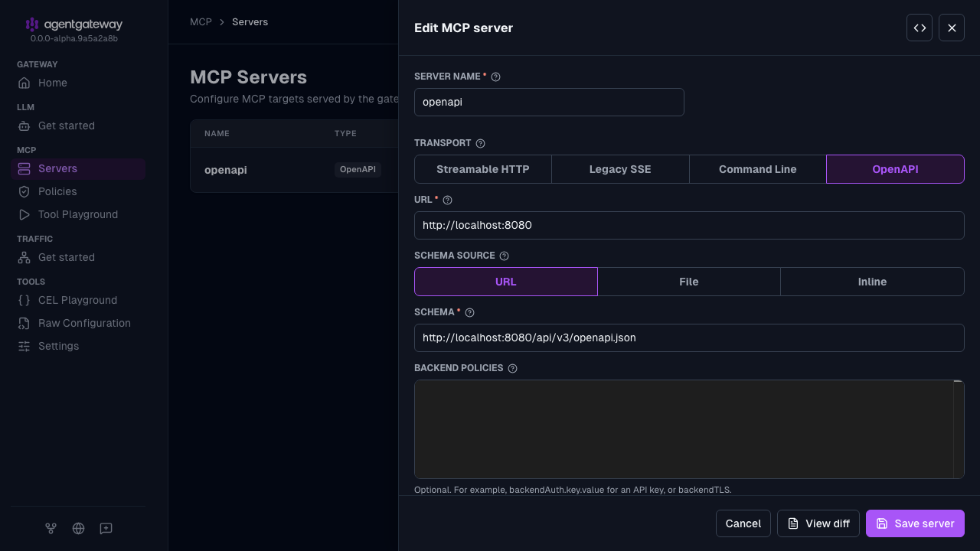The width and height of the screenshot is (980, 551).
Task: Open Raw Configuration
Action: coord(78,323)
